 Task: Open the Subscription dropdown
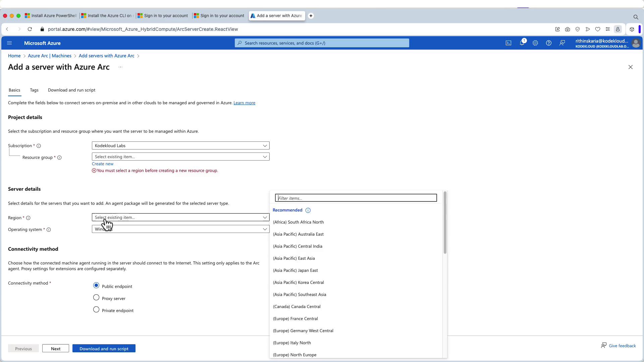tap(180, 145)
